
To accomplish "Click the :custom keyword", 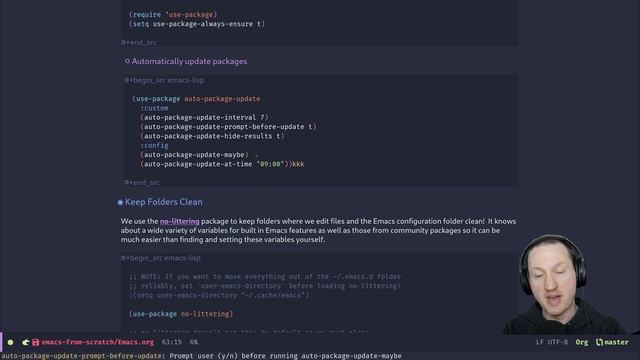I will click(154, 108).
